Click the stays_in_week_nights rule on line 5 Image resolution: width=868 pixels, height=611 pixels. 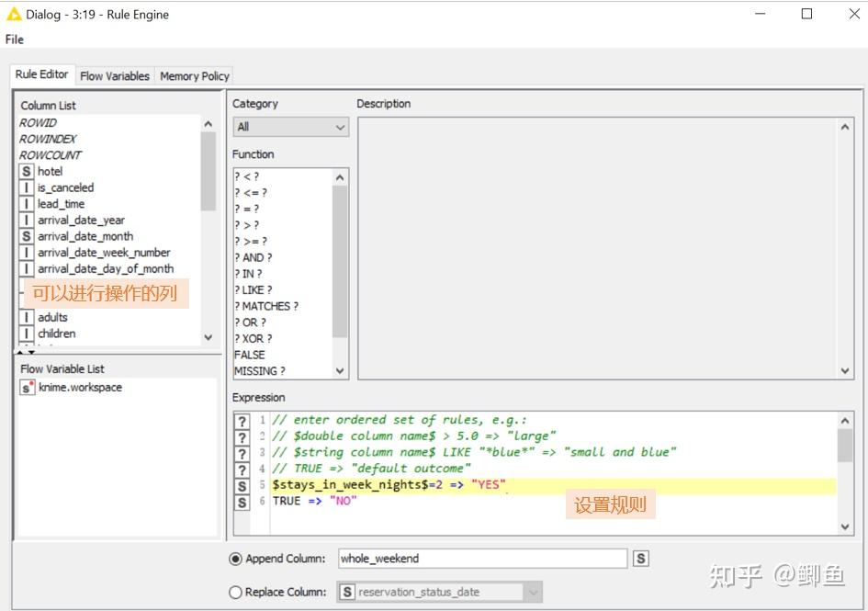click(389, 485)
